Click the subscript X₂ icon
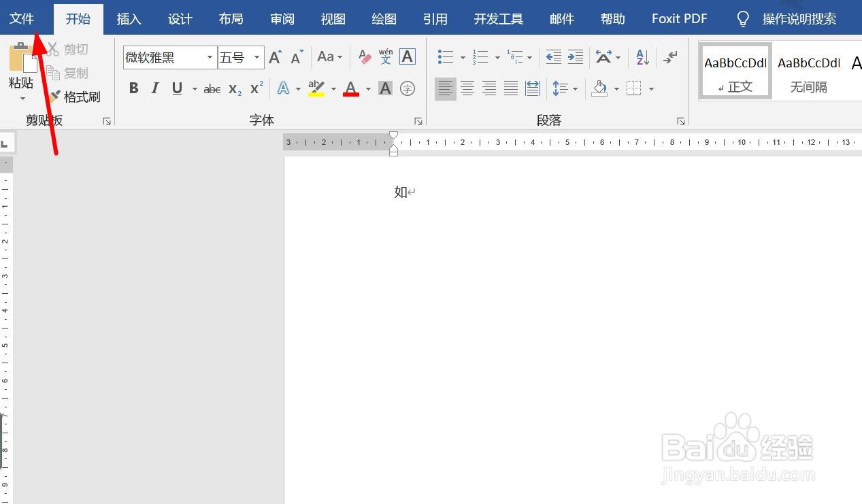 [233, 88]
